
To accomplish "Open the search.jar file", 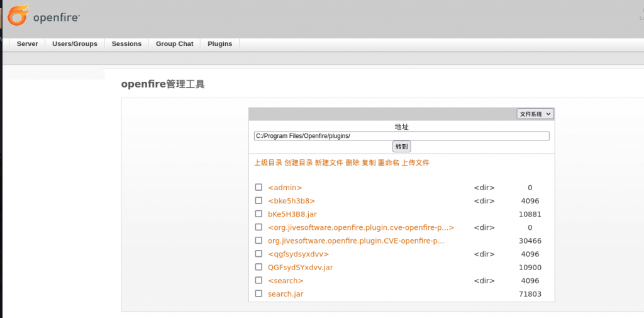I will coord(286,293).
